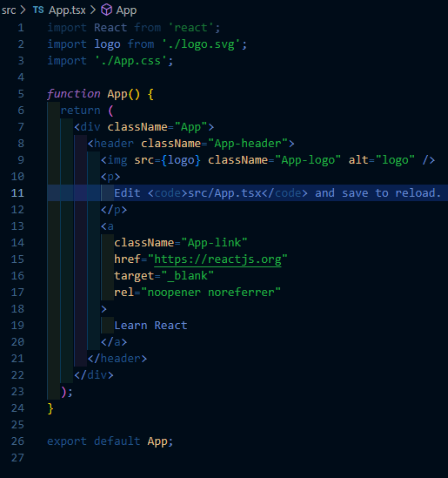Screen dimensions: 448x478
Task: Click the function keyword on line 5
Action: 73,94
